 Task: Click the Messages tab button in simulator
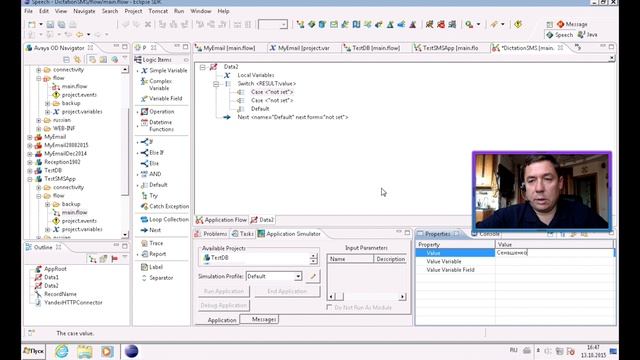point(260,320)
